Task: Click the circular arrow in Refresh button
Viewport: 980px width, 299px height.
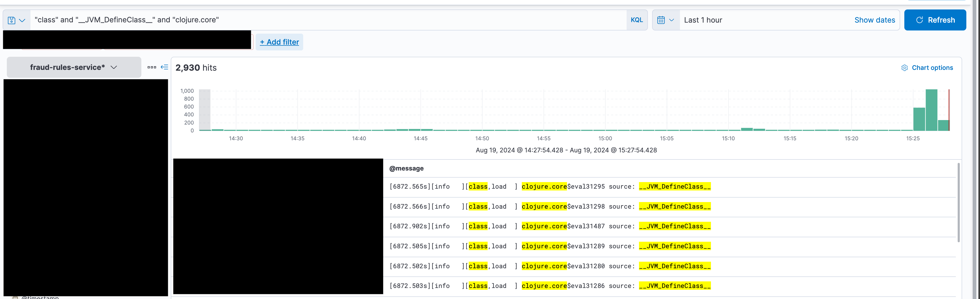Action: point(919,20)
